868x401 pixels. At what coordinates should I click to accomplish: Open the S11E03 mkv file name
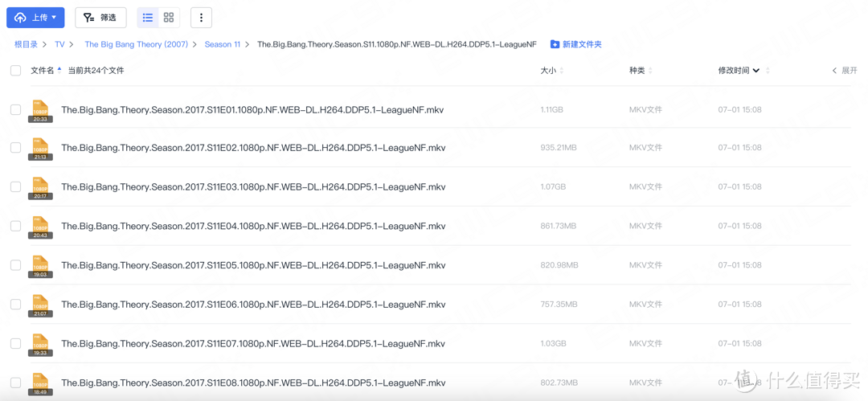(253, 187)
